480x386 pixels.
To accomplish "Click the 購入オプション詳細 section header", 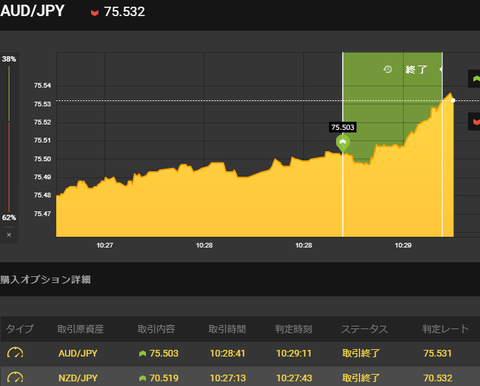I will [45, 279].
